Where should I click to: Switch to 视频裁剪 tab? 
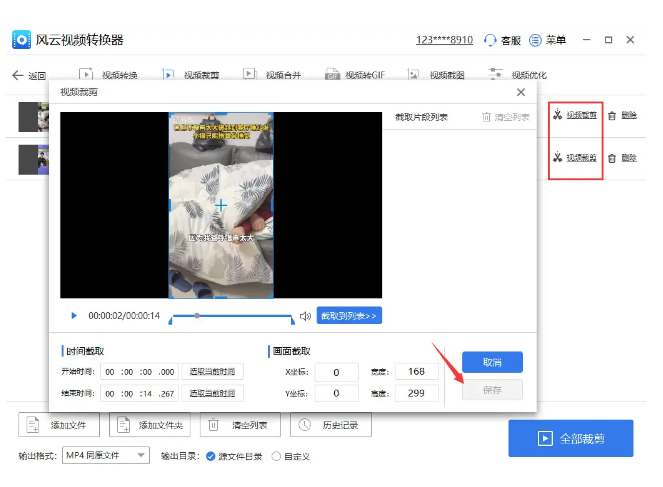click(x=190, y=75)
